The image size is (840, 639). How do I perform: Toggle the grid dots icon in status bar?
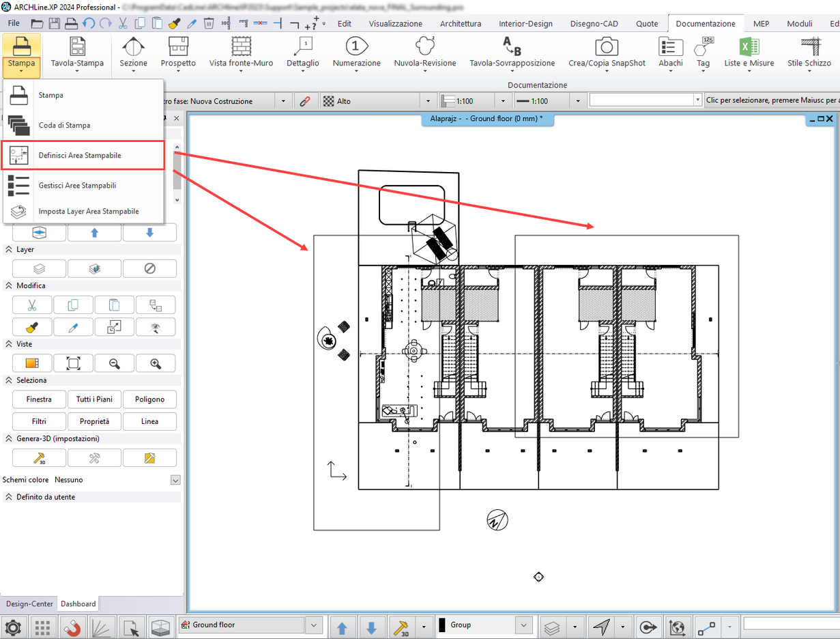(x=43, y=627)
